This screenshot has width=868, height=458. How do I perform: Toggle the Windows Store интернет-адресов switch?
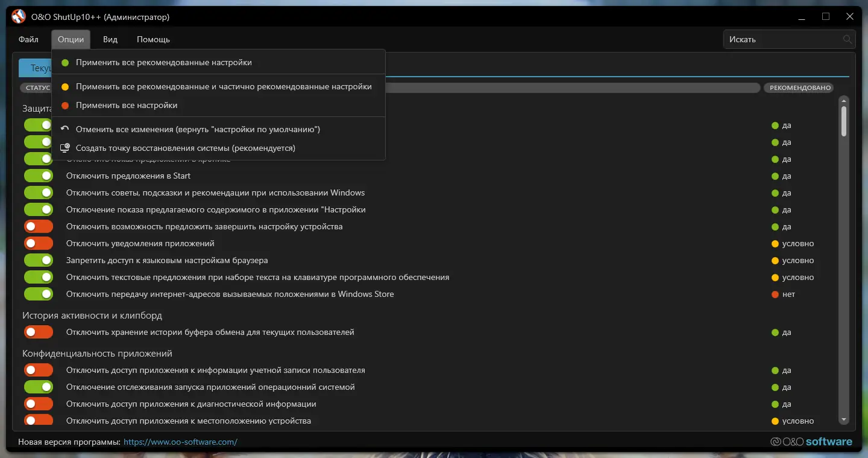[39, 294]
